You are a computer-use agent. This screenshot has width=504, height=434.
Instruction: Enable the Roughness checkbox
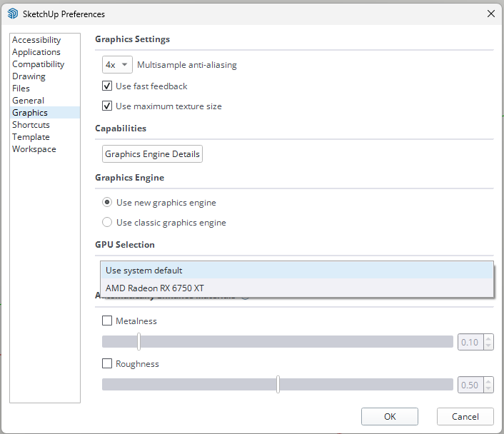[x=108, y=364]
